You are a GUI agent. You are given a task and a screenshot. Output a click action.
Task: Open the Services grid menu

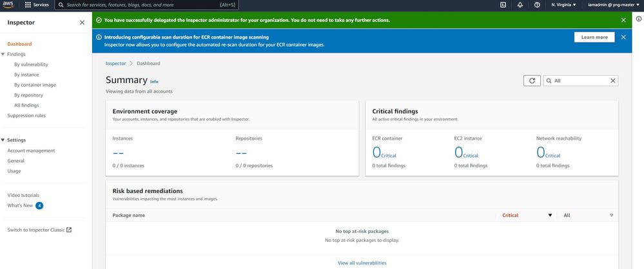tap(37, 5)
